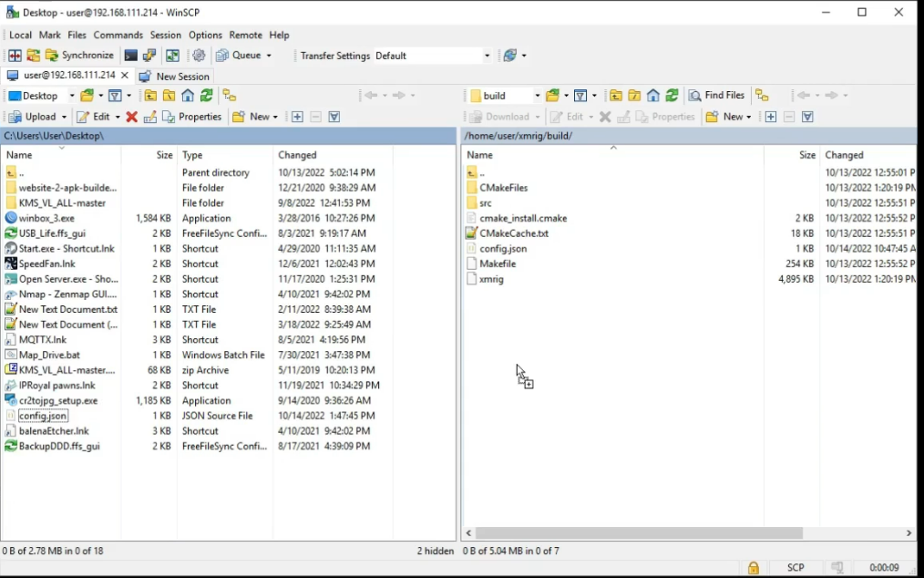This screenshot has width=924, height=578.
Task: Expand the Queue dropdown arrow
Action: (269, 56)
